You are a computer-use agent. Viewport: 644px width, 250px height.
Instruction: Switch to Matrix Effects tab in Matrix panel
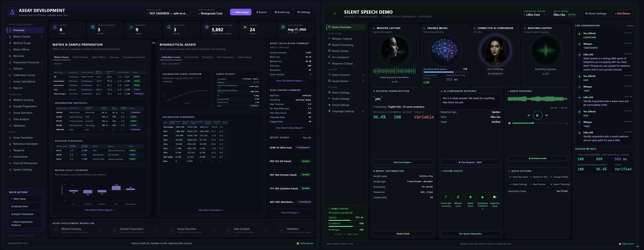click(99, 57)
